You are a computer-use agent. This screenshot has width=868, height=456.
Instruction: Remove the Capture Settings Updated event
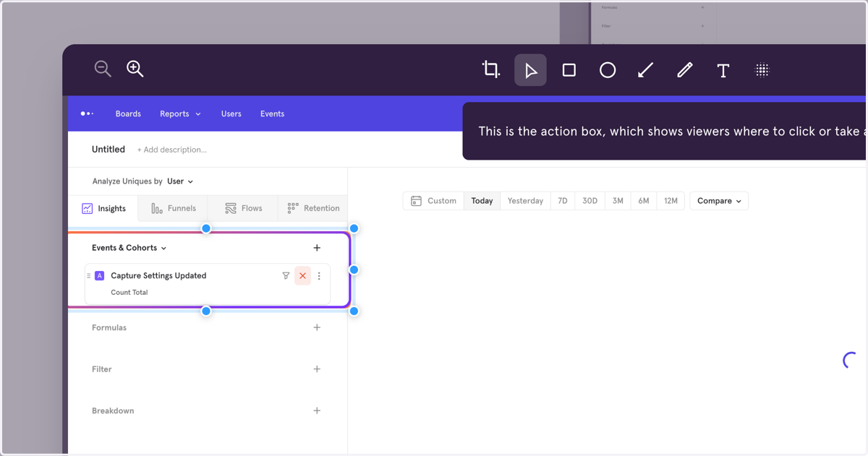pyautogui.click(x=303, y=276)
